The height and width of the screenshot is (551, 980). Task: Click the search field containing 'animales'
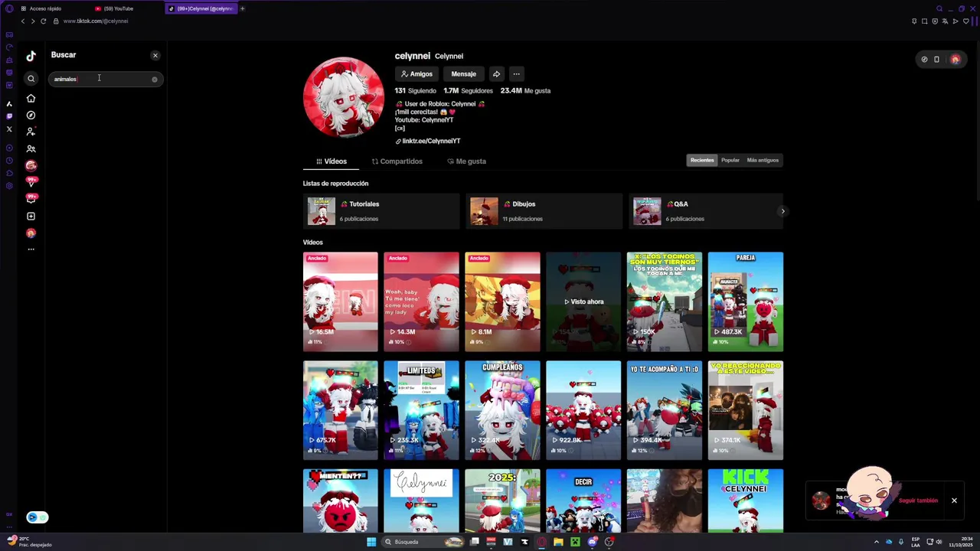click(106, 79)
